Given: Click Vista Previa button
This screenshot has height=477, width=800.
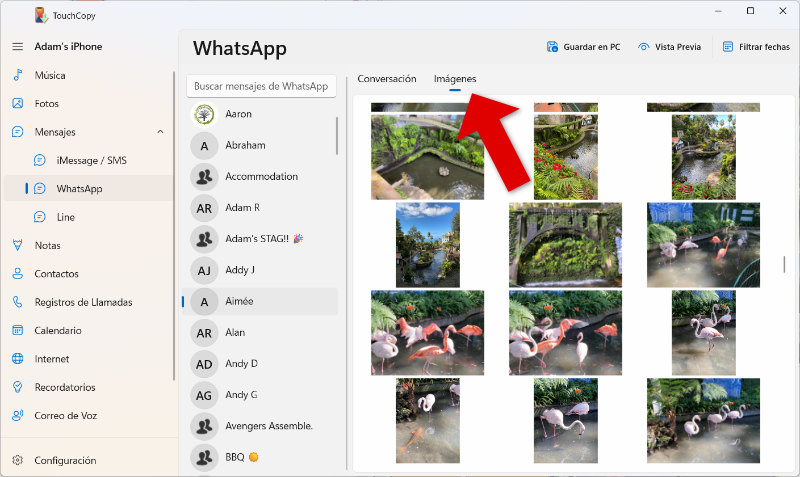Looking at the screenshot, I should pyautogui.click(x=669, y=47).
